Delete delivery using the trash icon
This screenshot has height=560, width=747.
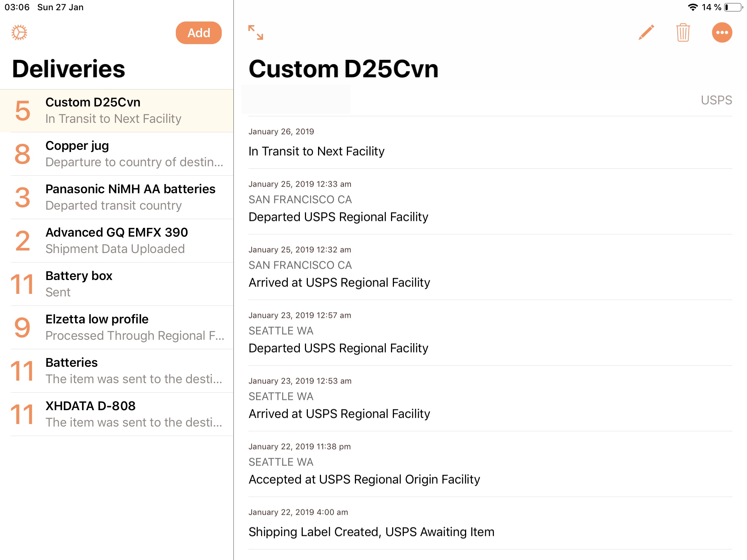pos(682,32)
